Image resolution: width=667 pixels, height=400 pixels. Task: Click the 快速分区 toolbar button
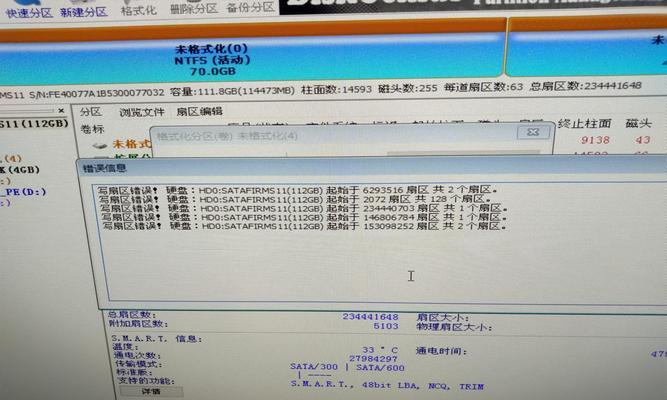[29, 10]
